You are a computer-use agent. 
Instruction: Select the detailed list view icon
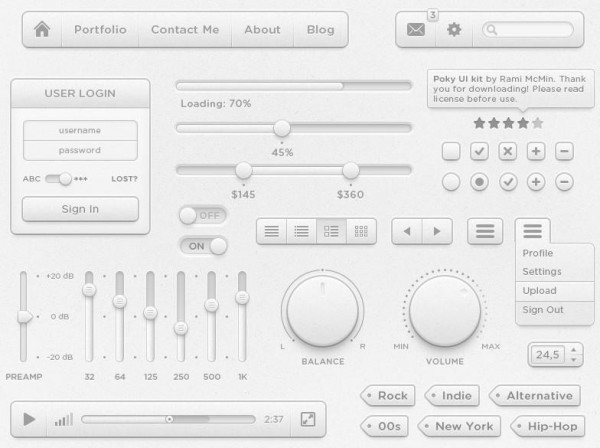(x=331, y=231)
